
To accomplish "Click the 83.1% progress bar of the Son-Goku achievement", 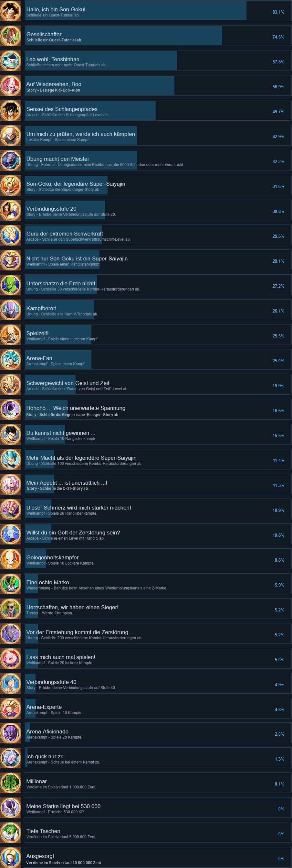I will 135,11.
